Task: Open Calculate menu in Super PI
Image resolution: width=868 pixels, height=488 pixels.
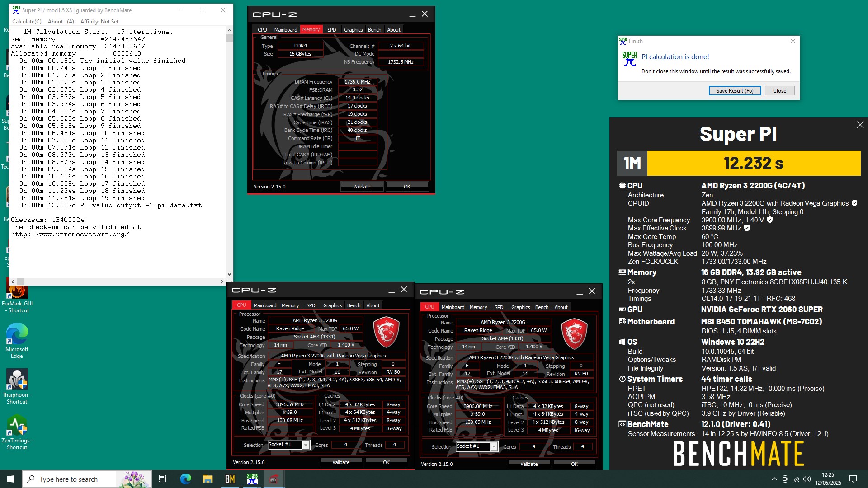Action: [x=27, y=21]
